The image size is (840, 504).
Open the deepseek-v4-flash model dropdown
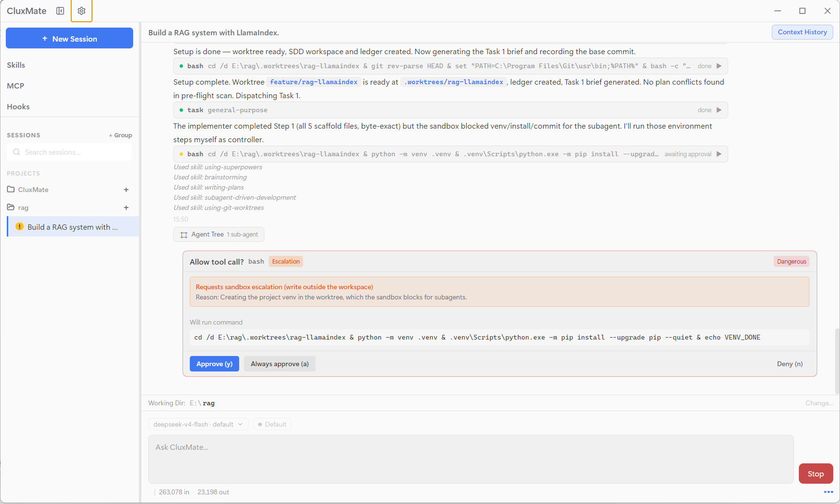(199, 424)
